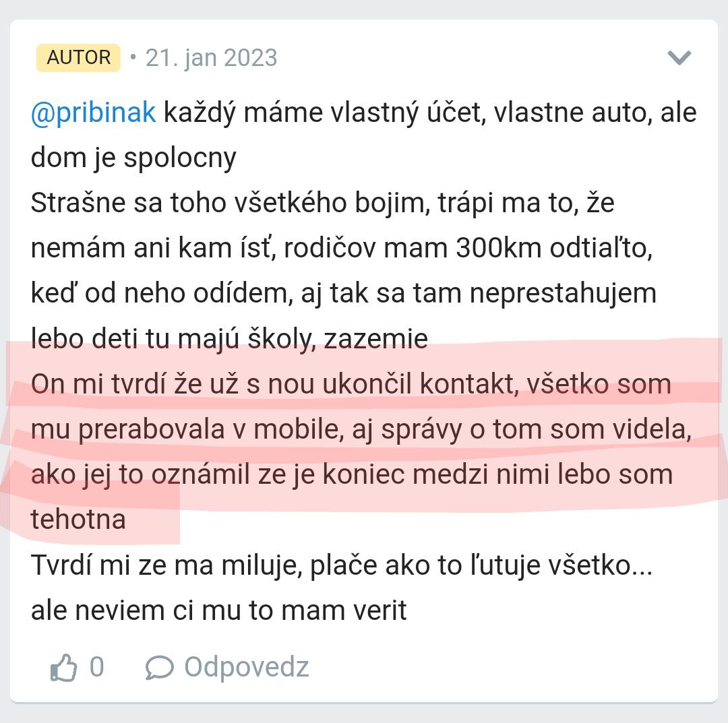Click the text "dom je spolocny"
This screenshot has width=728, height=723.
pyautogui.click(x=133, y=158)
